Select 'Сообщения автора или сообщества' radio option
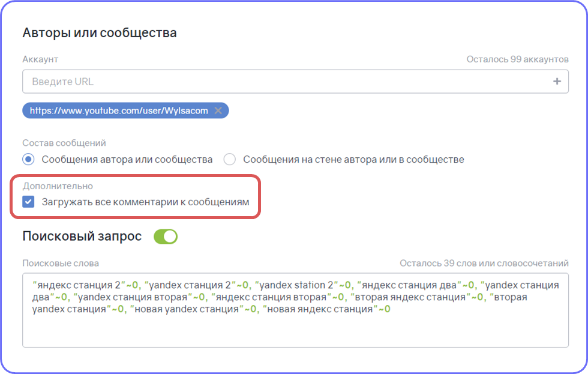 (x=28, y=160)
